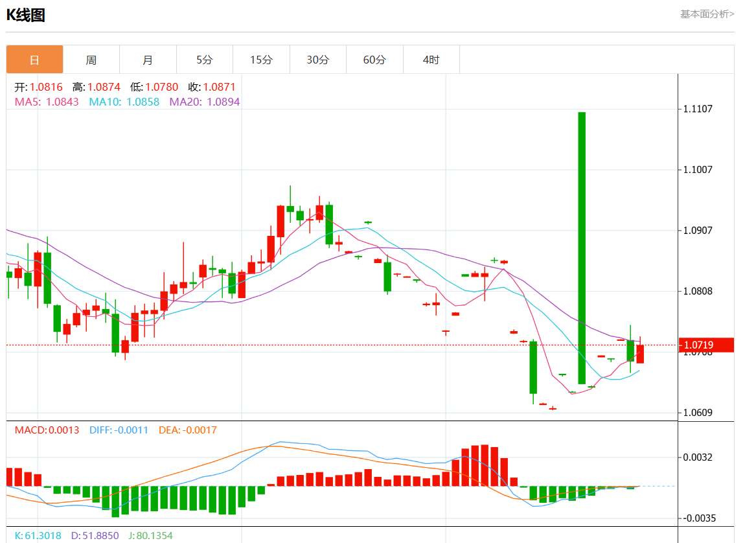The width and height of the screenshot is (756, 543).
Task: Click the K:61.3018 indicator value
Action: 38,536
